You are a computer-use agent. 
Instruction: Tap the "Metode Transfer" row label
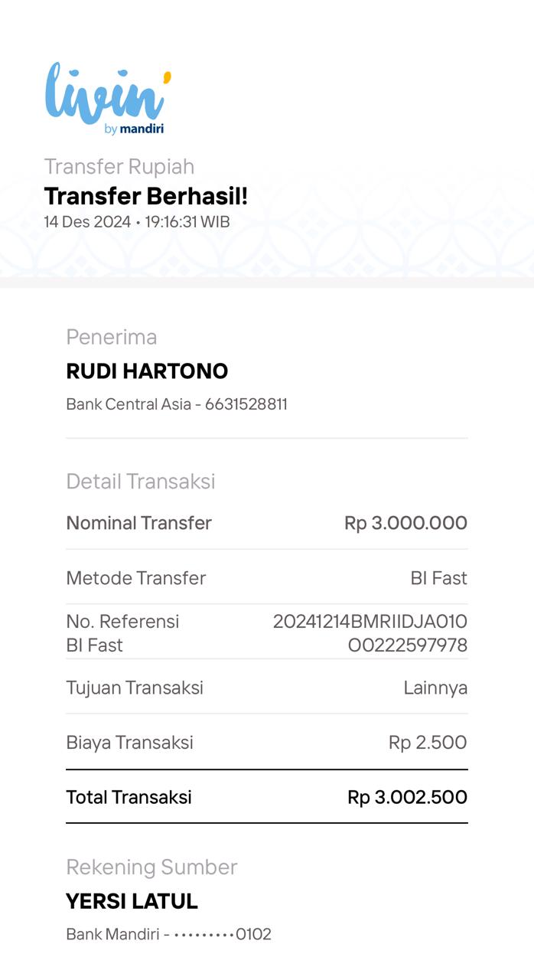[136, 578]
